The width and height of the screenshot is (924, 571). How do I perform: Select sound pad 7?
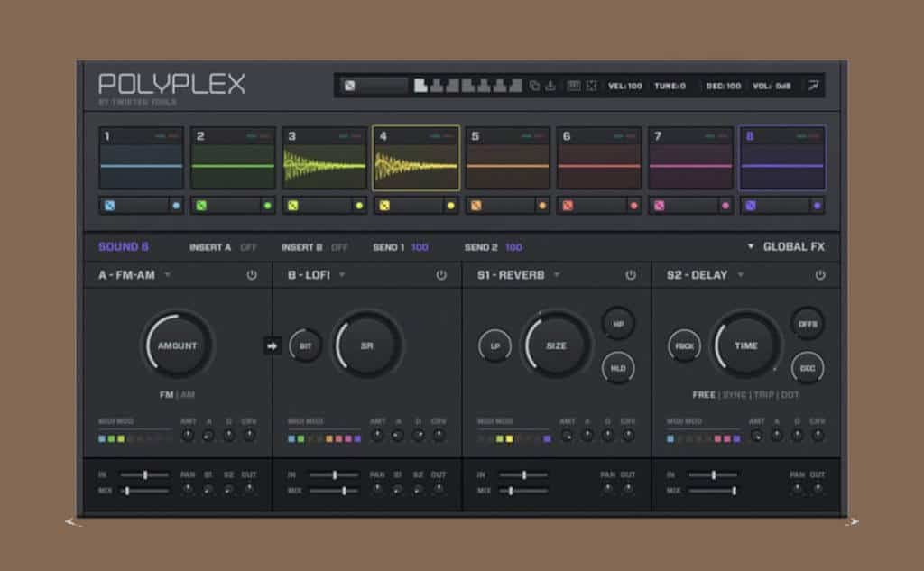pos(690,158)
